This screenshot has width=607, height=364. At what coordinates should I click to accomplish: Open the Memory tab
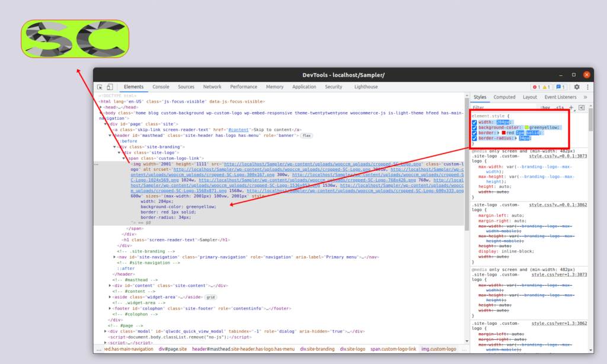(275, 87)
